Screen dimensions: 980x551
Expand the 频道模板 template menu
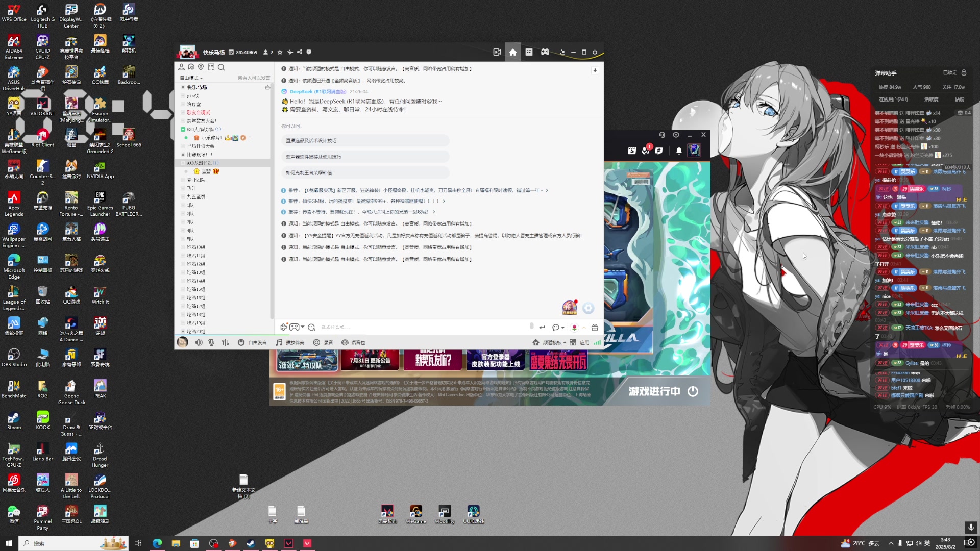coord(550,343)
